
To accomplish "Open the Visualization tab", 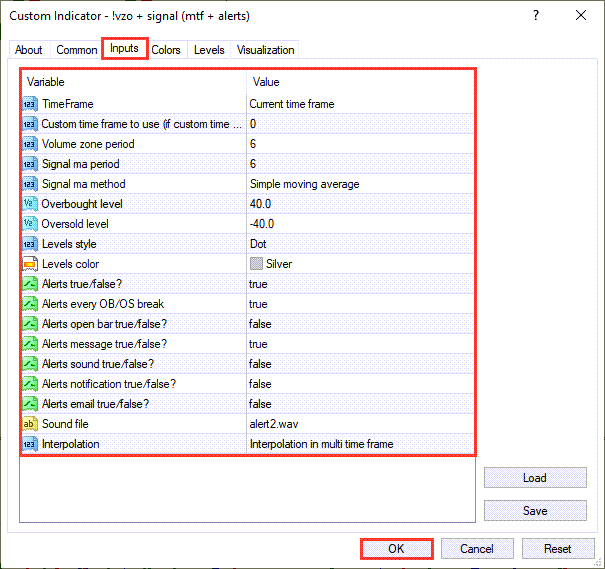I will tap(265, 50).
